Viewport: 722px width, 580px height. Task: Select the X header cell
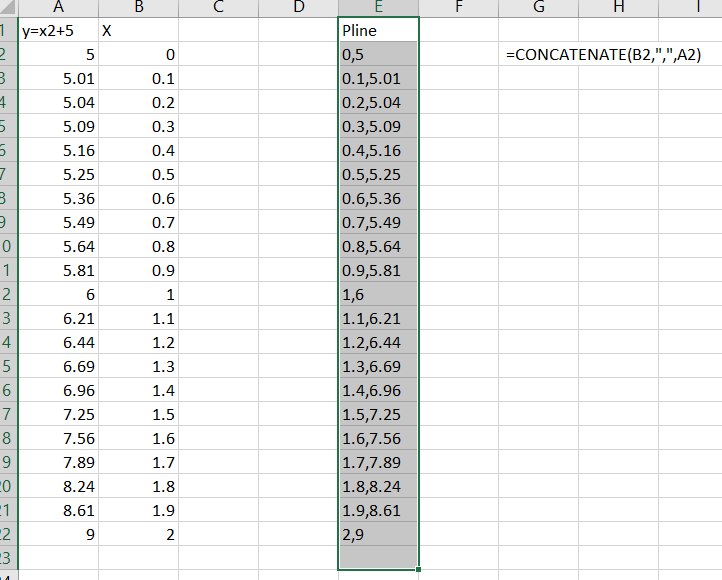click(x=139, y=30)
